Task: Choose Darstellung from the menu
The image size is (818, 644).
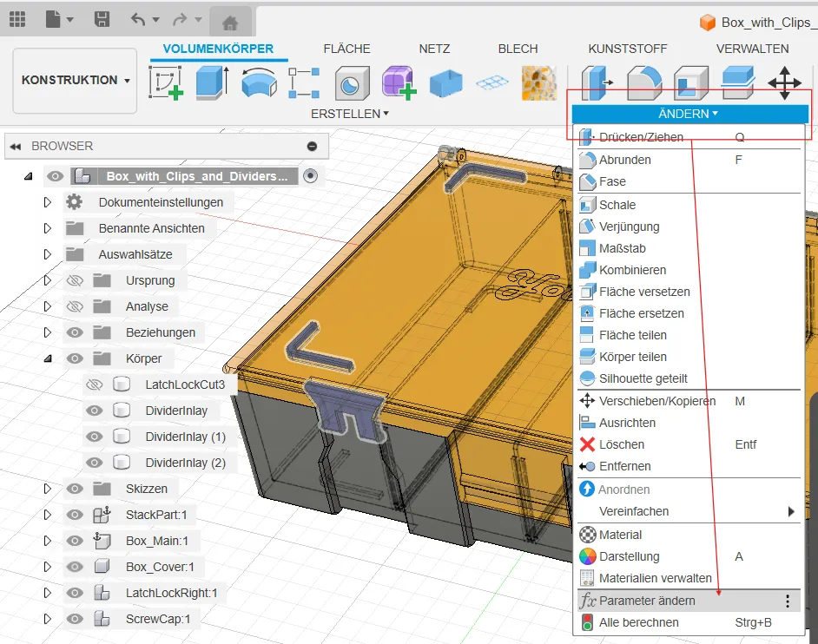Action: pyautogui.click(x=689, y=556)
